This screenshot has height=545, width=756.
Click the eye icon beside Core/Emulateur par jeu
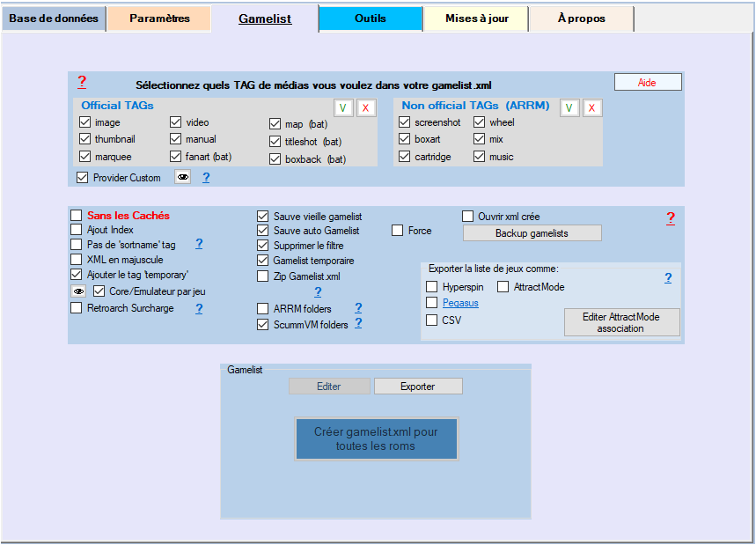click(79, 291)
